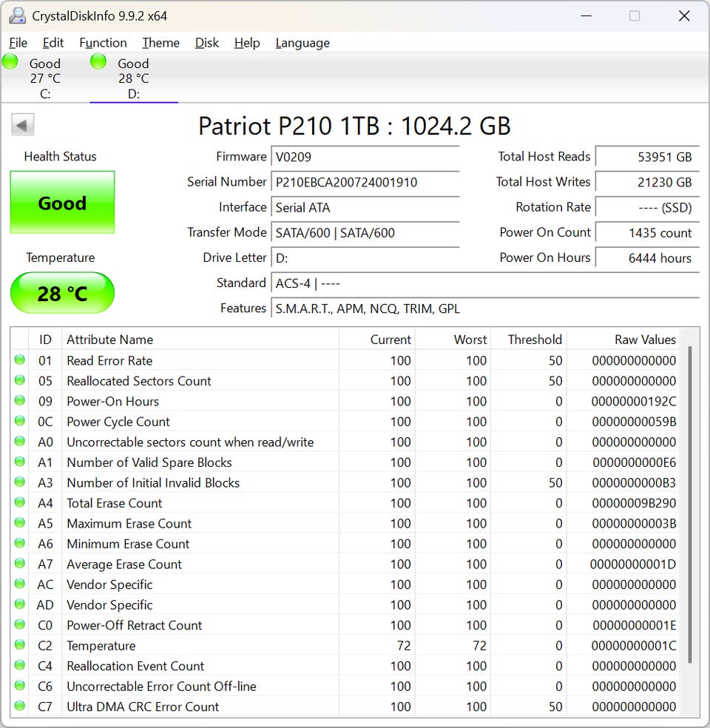Click the 28 °C temperature button
The height and width of the screenshot is (728, 710).
62,293
